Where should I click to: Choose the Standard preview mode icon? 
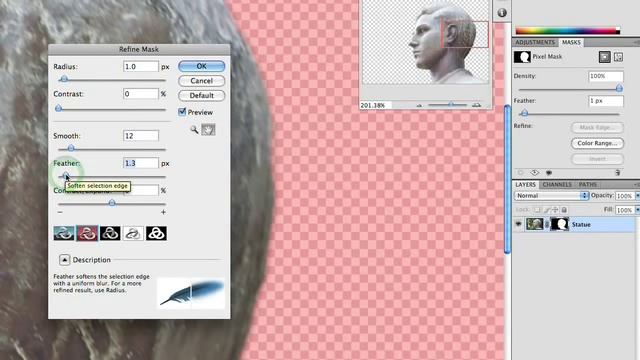64,233
